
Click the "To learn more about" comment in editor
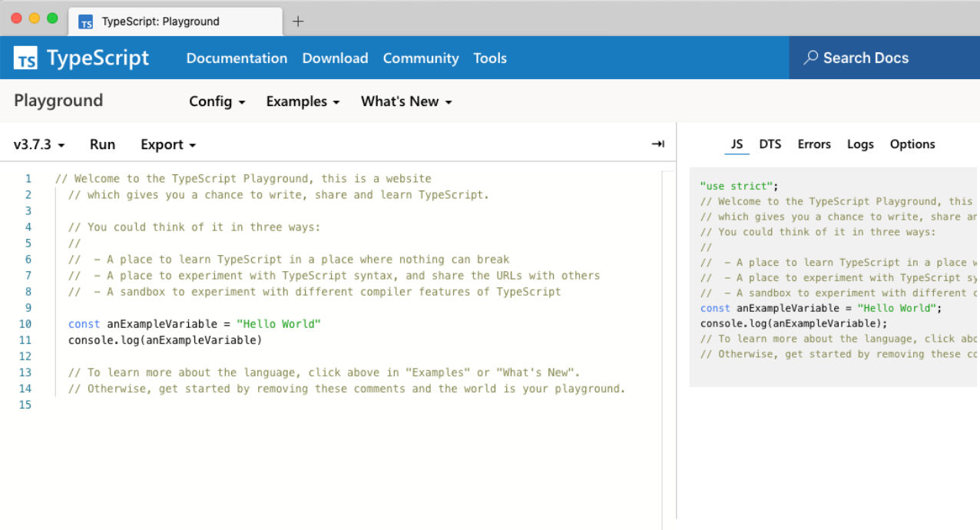(324, 373)
